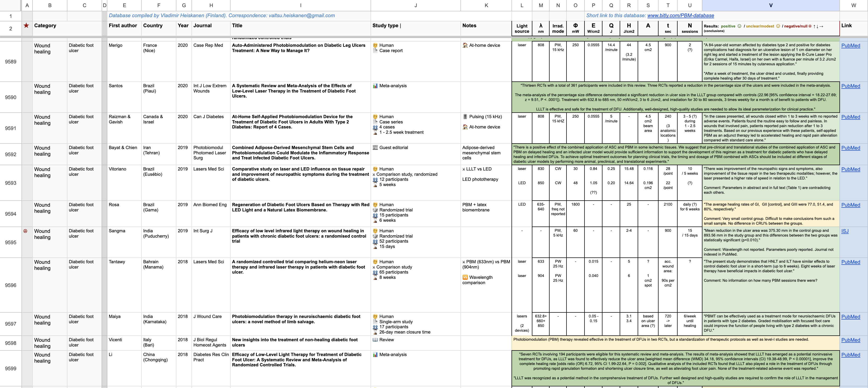Image resolution: width=868 pixels, height=388 pixels.
Task: Click the bar chart icon in the Santos meta-analysis row
Action: [x=375, y=86]
